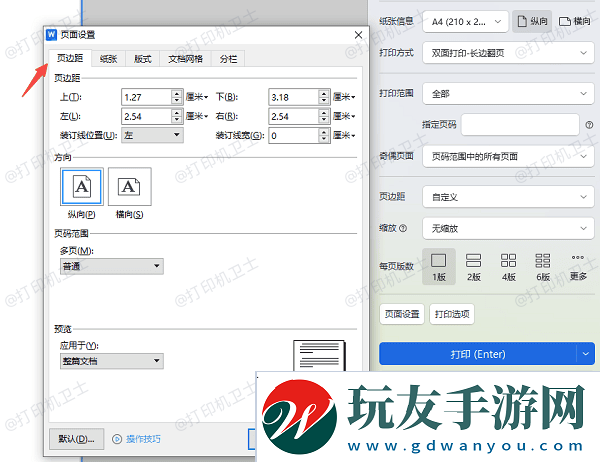Image resolution: width=600 pixels, height=462 pixels.
Task: Open the 厘米 unit dropdown beside right margin
Action: (344, 116)
